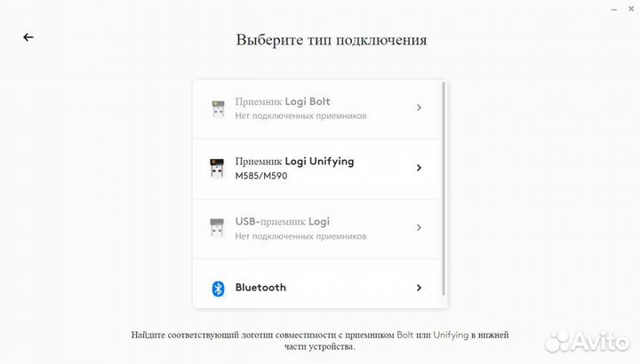Click the Logi Unifying receiver icon
The height and width of the screenshot is (364, 640).
217,168
